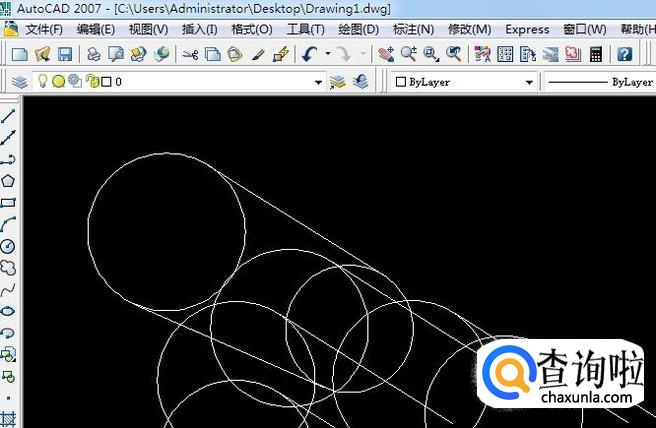Select the Circle draw tool

[x=8, y=246]
